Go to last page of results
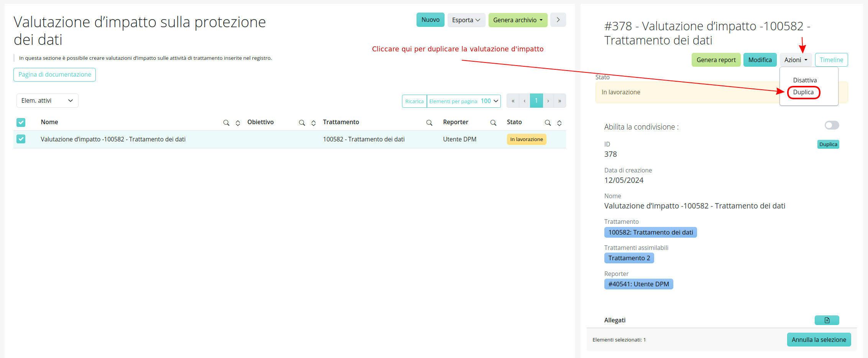Image resolution: width=868 pixels, height=358 pixels. (560, 101)
